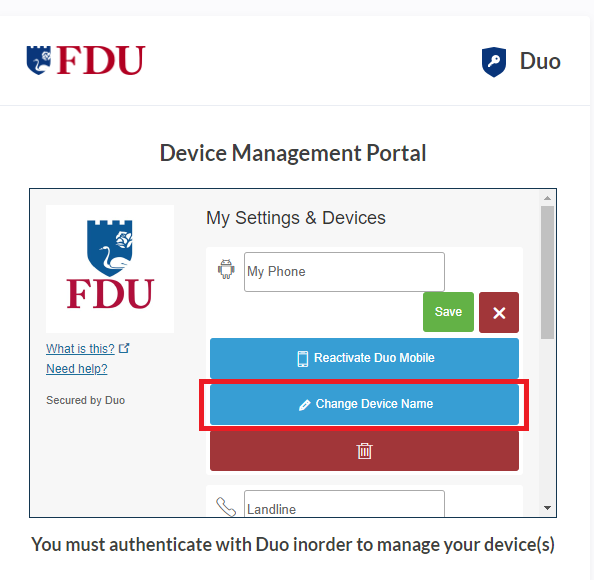The height and width of the screenshot is (580, 594).
Task: Click the phone icon on Reactivate Duo Mobile
Action: 303,358
